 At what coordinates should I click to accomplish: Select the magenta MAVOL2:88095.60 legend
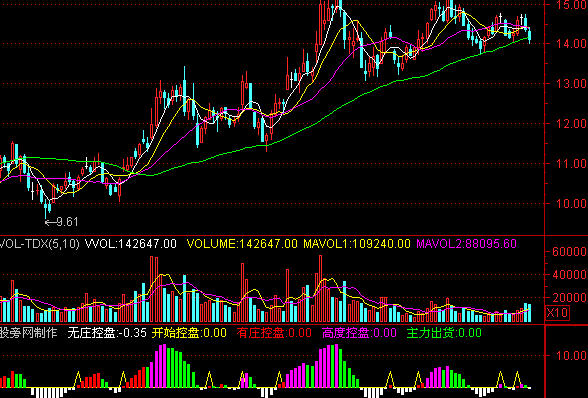click(466, 244)
